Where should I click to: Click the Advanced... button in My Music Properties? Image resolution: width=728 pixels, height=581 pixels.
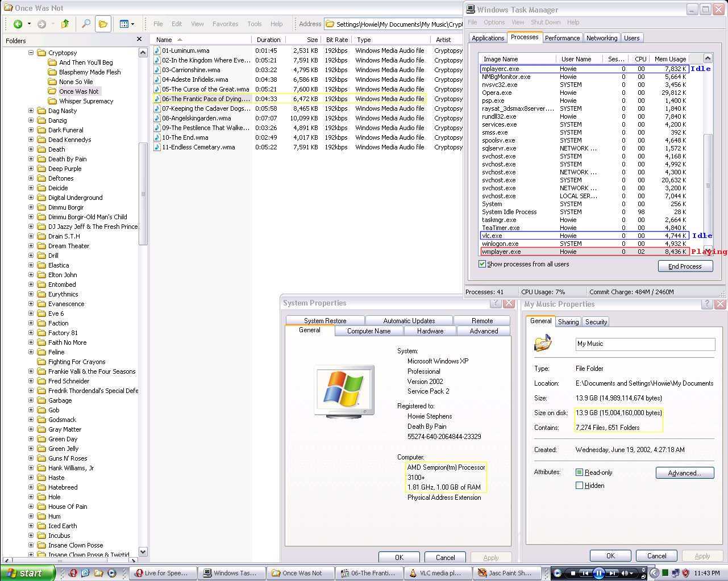(x=684, y=473)
